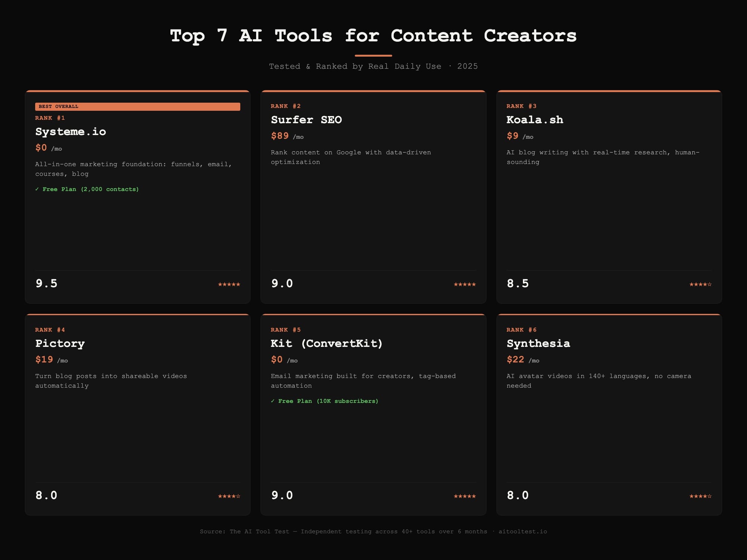Select the Rank content on Google description
747x560 pixels.
(x=351, y=157)
